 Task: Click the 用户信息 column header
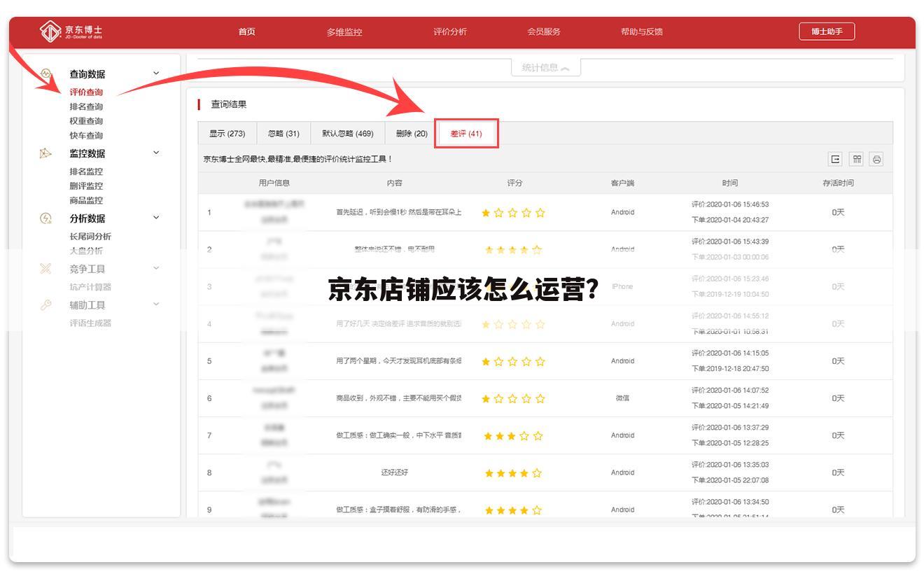274,183
